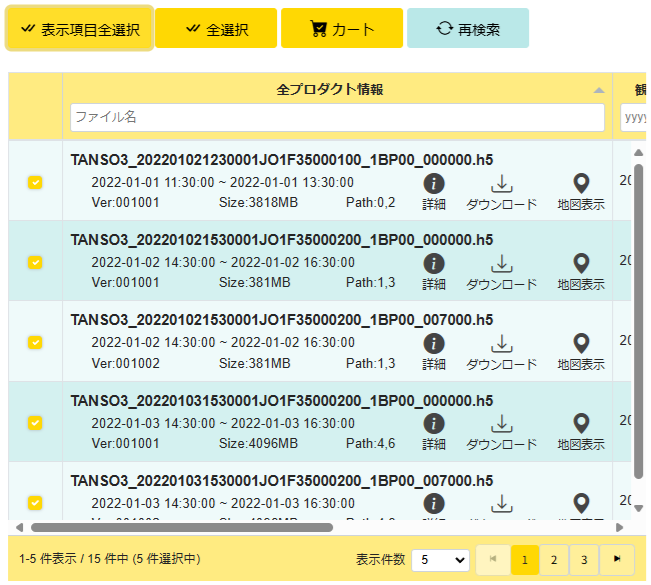651x585 pixels.
Task: Sort by the 全プロダクト情報 column arrow
Action: [x=598, y=90]
